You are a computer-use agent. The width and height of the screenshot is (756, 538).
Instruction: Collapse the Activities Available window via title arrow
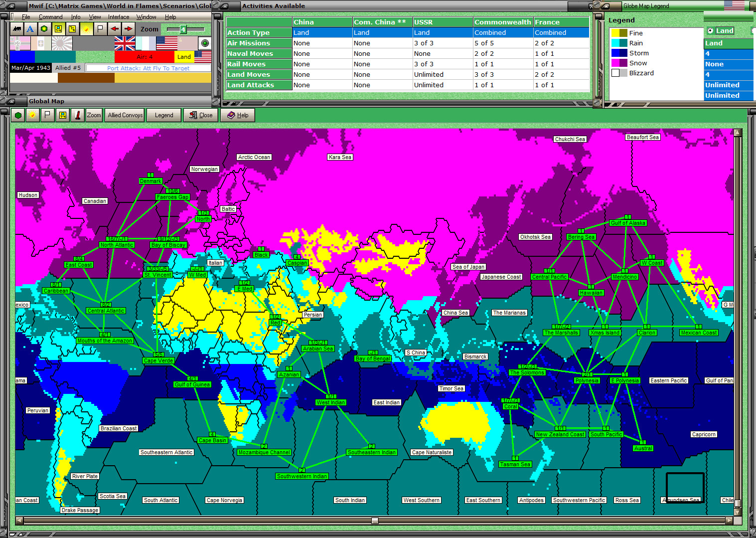[224, 6]
